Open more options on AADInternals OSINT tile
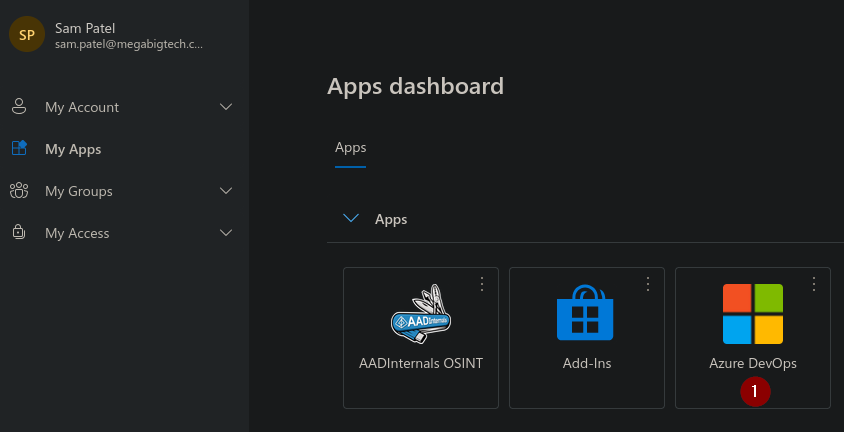The width and height of the screenshot is (844, 432). coord(482,284)
